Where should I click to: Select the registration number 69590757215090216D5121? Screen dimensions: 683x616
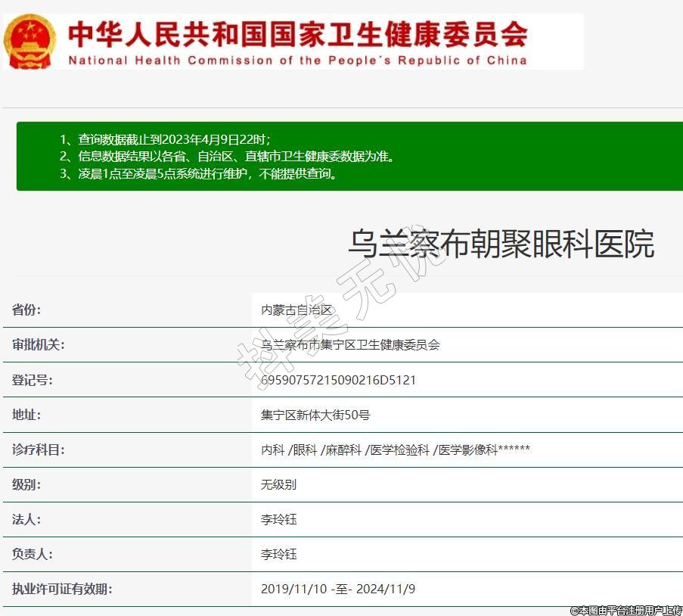(338, 380)
